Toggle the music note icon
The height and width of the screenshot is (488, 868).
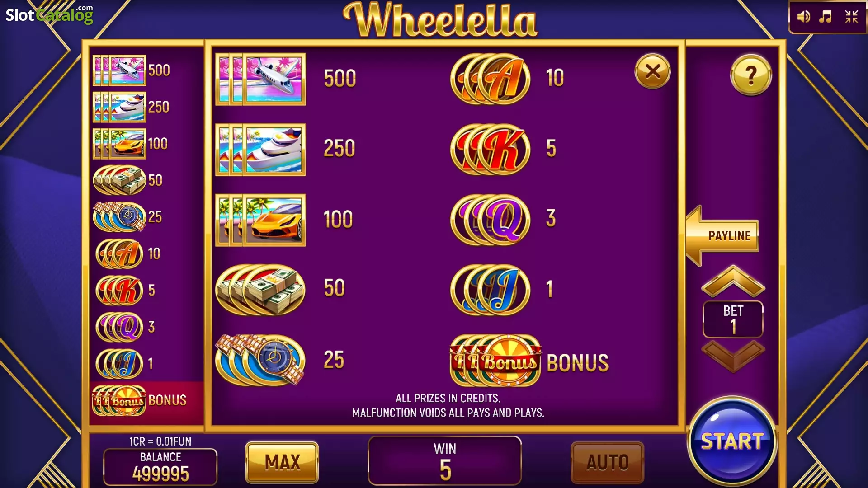(x=826, y=17)
